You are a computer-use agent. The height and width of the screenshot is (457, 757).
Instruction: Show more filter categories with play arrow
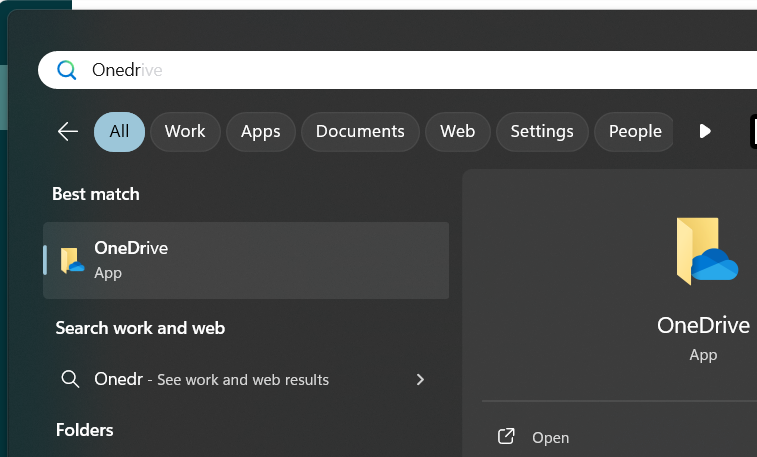coord(705,131)
